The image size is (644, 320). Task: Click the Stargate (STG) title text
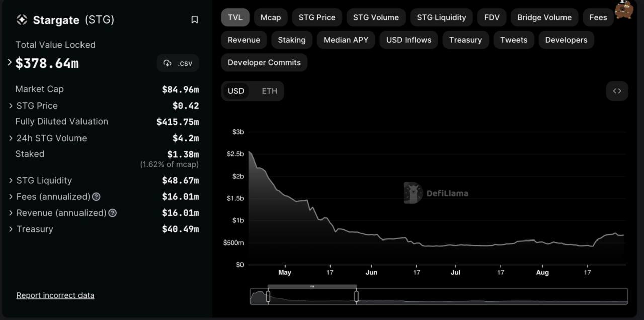(x=73, y=20)
